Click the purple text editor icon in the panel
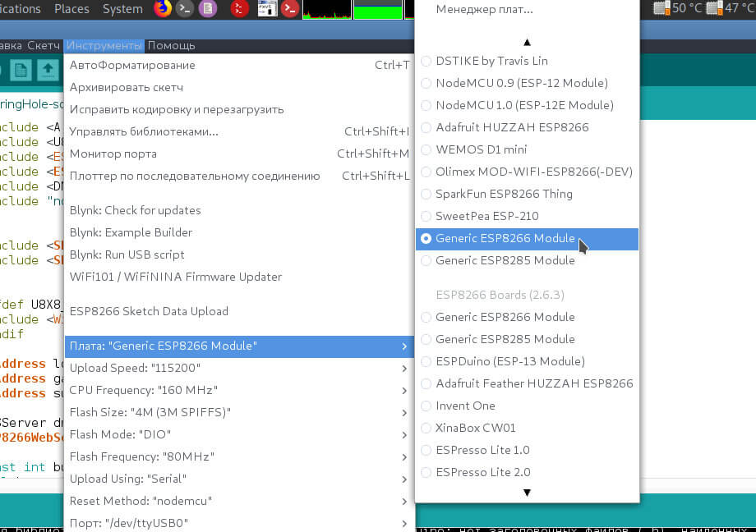The width and height of the screenshot is (756, 532). point(206,10)
